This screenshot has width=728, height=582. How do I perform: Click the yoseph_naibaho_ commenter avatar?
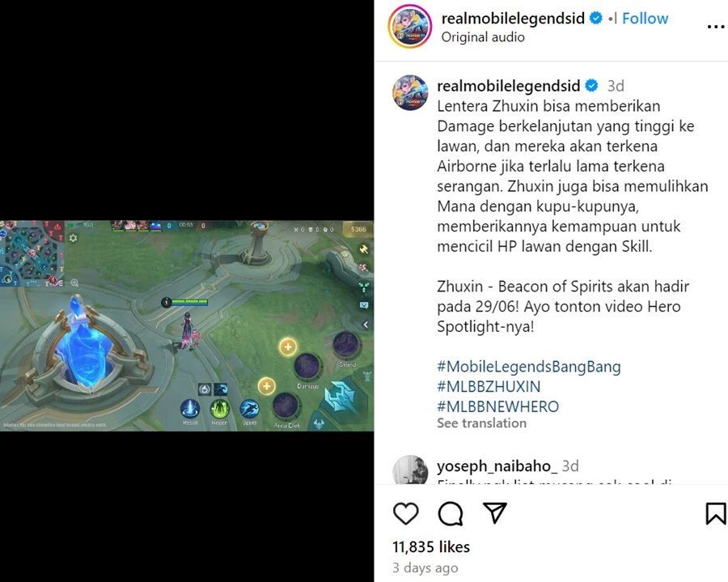(410, 470)
